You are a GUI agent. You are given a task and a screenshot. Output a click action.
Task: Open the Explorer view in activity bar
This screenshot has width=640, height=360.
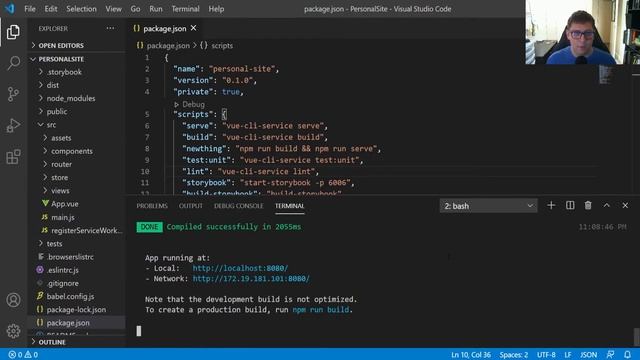click(x=13, y=32)
